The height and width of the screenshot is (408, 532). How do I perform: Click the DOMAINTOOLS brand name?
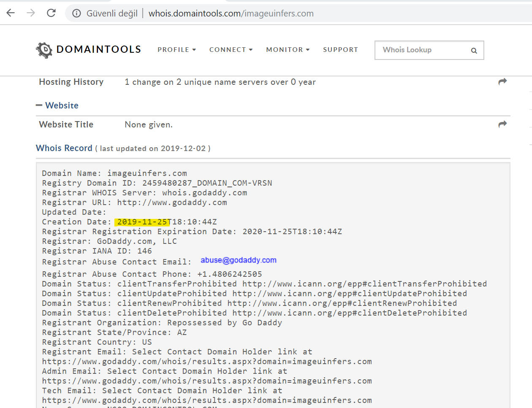click(x=99, y=49)
